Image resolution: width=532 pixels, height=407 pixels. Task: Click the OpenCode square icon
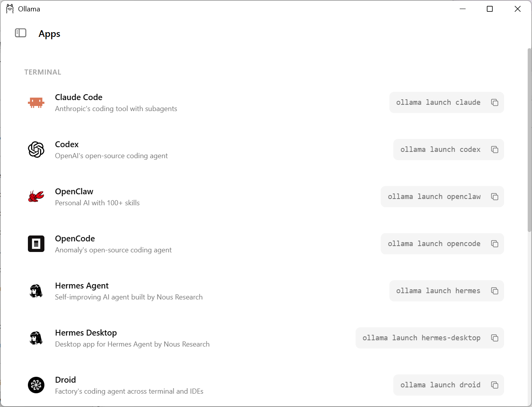pos(36,244)
